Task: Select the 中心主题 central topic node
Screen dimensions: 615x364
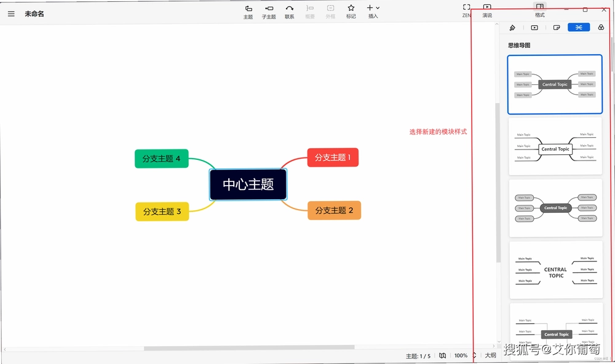Action: coord(248,184)
